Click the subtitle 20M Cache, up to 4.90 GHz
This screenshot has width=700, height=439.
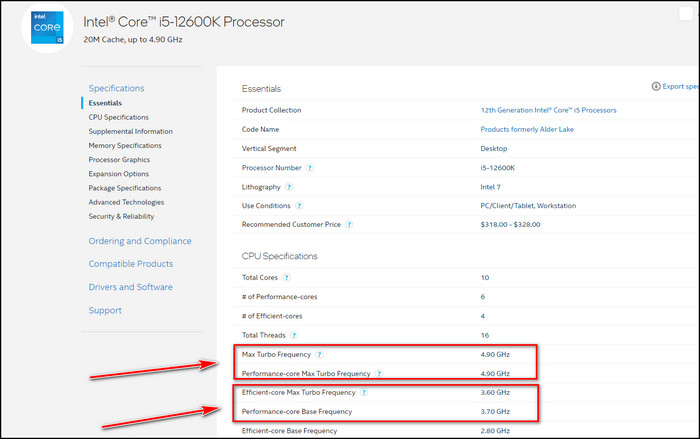pyautogui.click(x=133, y=40)
